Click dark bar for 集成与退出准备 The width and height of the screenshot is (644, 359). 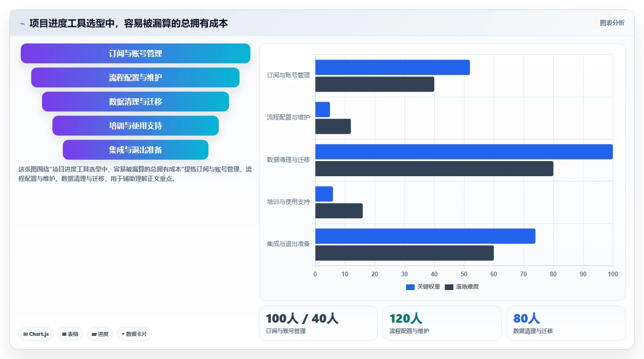point(404,253)
